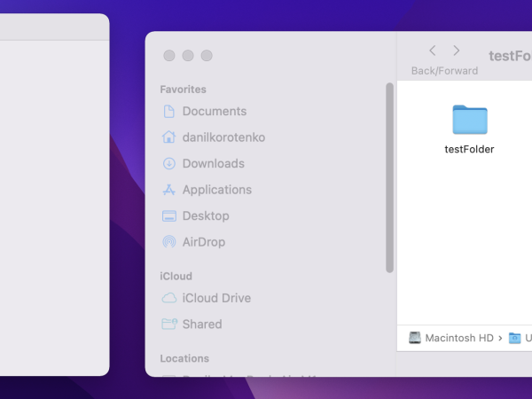Click the Documents icon in the sidebar
Screen dimensions: 532x399
169,112
